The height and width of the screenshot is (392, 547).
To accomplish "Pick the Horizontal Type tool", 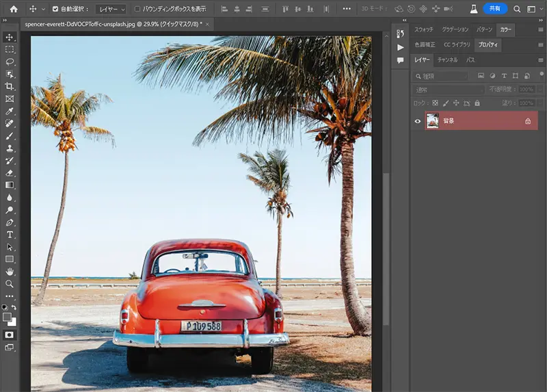I will pyautogui.click(x=10, y=235).
